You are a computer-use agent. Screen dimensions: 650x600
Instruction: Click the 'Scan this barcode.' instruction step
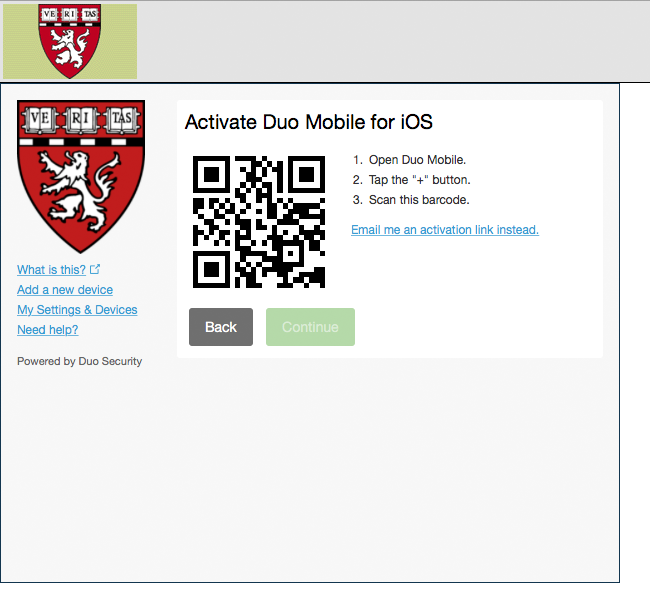[419, 200]
